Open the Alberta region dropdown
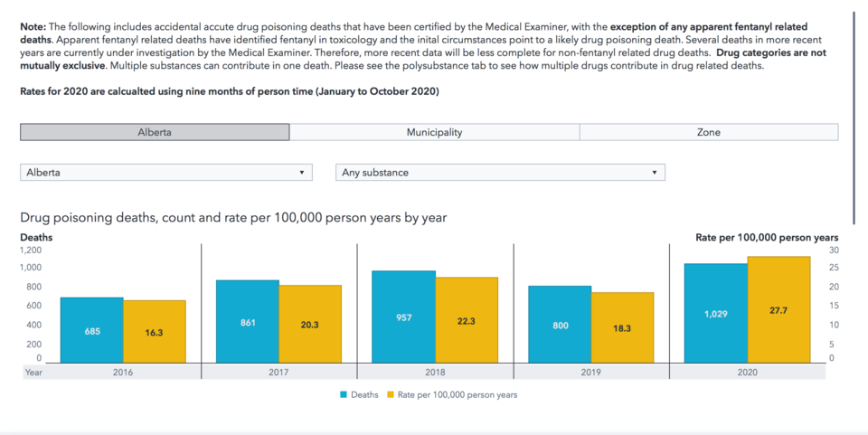The image size is (868, 435). coord(166,172)
